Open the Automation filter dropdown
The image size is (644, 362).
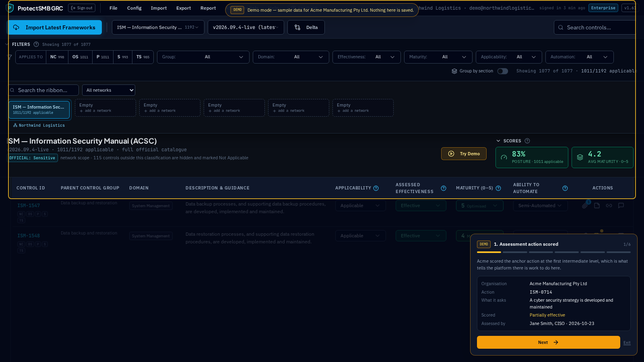pyautogui.click(x=580, y=57)
